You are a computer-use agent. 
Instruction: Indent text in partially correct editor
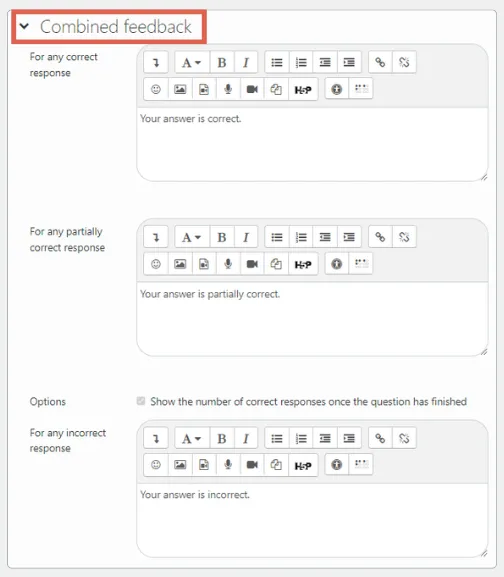tap(349, 237)
